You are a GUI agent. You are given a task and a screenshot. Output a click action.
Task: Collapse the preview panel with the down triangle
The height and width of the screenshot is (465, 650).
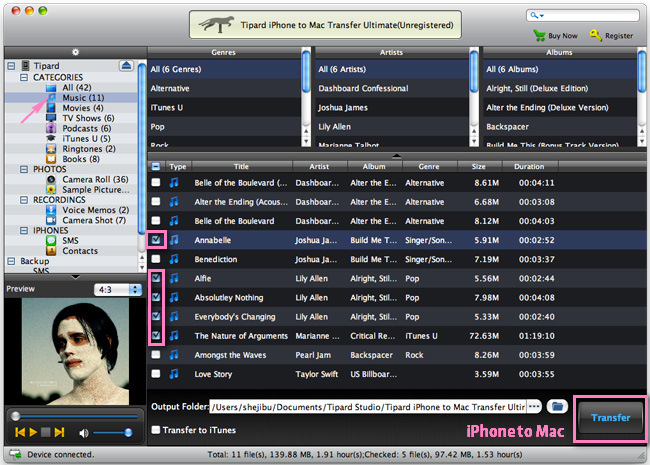tap(75, 277)
